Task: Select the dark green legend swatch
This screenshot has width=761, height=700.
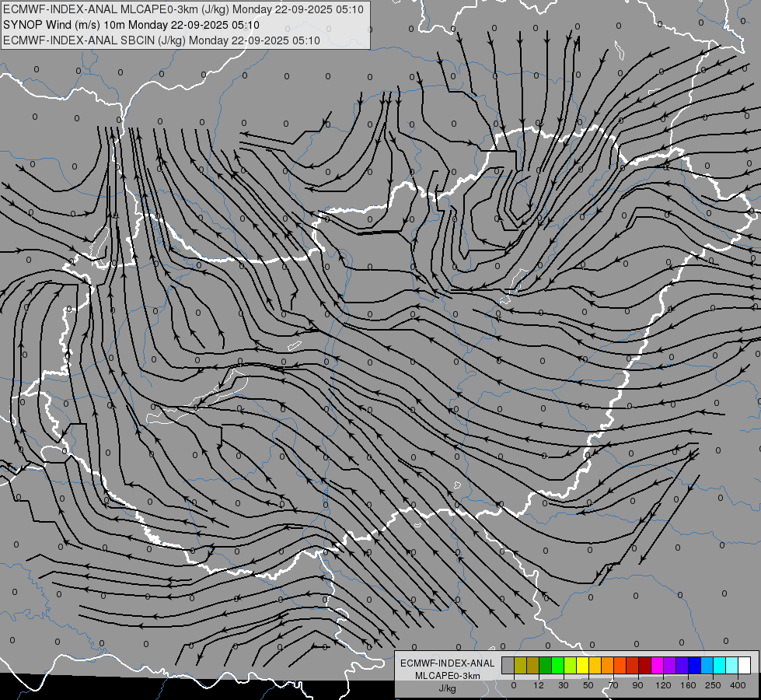Action: pos(546,665)
